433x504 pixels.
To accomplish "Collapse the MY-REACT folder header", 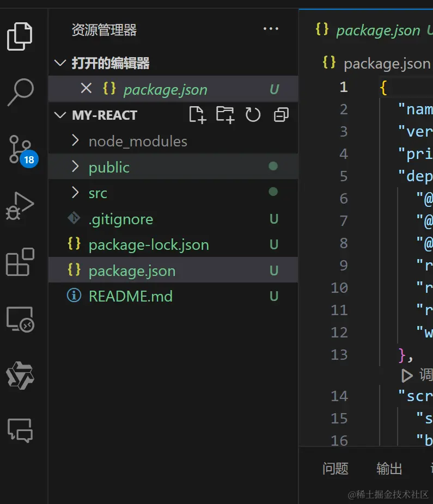I will click(60, 115).
